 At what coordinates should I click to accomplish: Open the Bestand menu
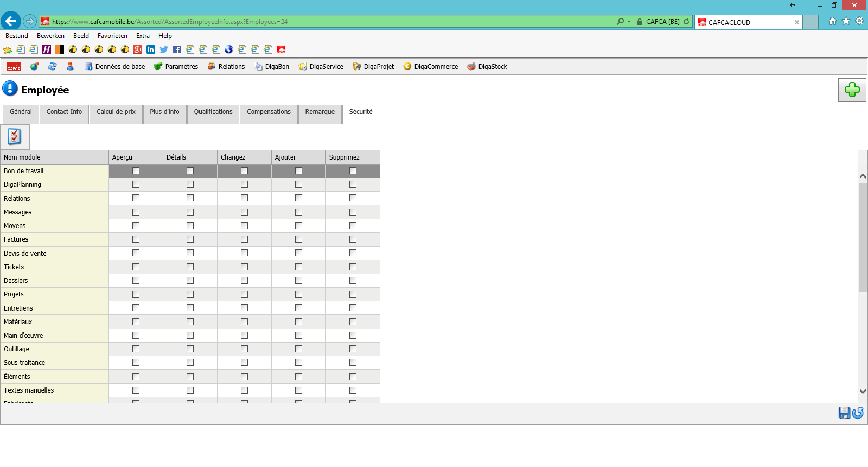coord(17,36)
